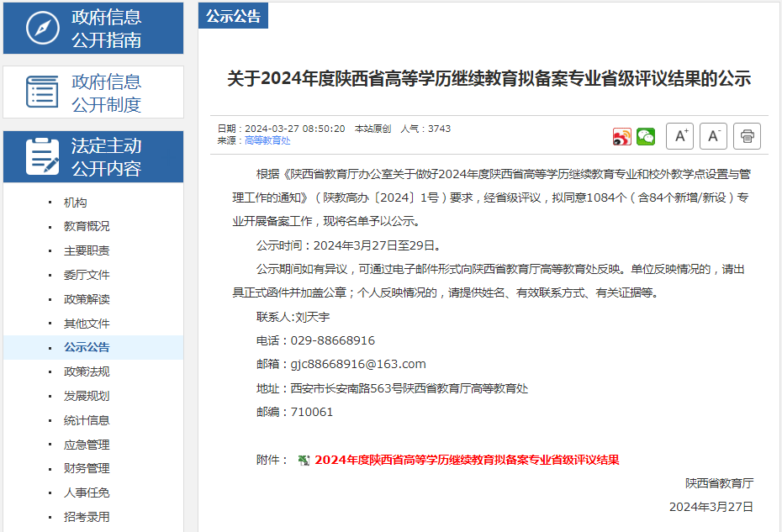Open 委厅文件 sidebar entry

pos(87,275)
